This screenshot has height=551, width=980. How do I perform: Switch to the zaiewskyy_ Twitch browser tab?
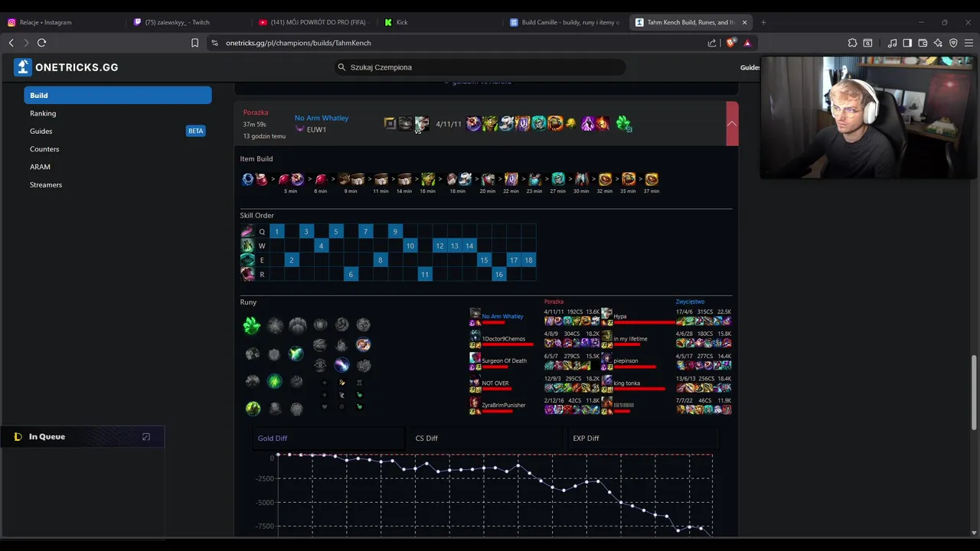(x=189, y=22)
